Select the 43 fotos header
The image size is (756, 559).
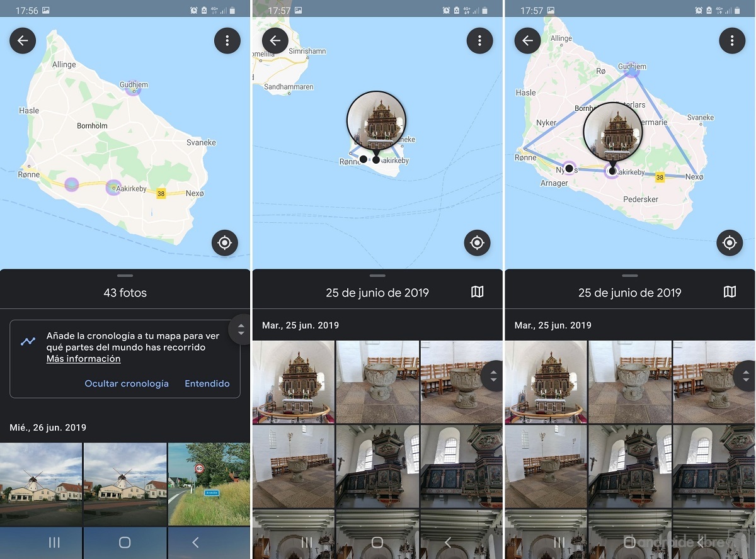pyautogui.click(x=125, y=293)
